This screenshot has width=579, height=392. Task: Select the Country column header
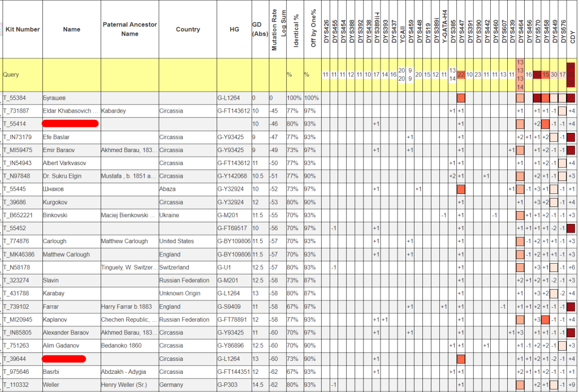[188, 29]
